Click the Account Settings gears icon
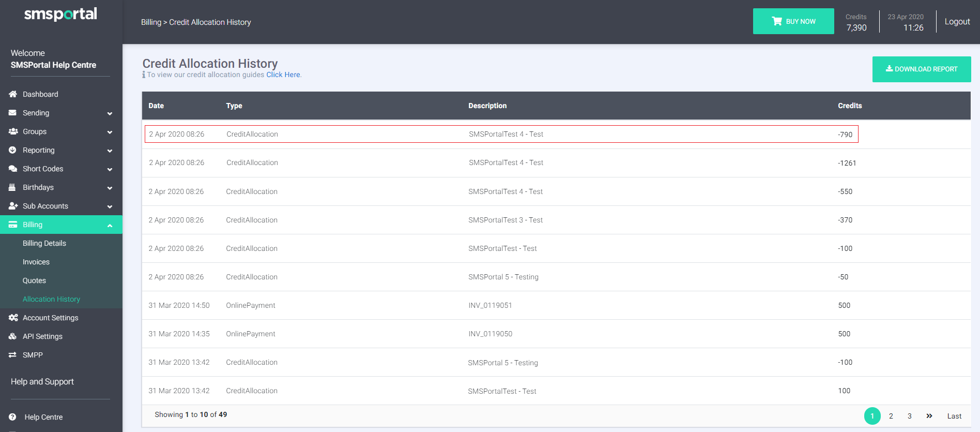The width and height of the screenshot is (980, 432). point(13,318)
